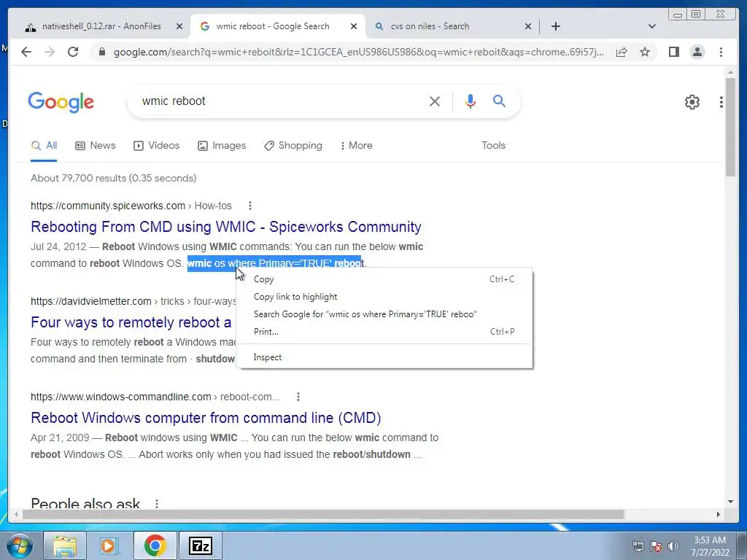Image resolution: width=747 pixels, height=560 pixels.
Task: Click the Chrome taskbar icon
Action: pyautogui.click(x=155, y=545)
